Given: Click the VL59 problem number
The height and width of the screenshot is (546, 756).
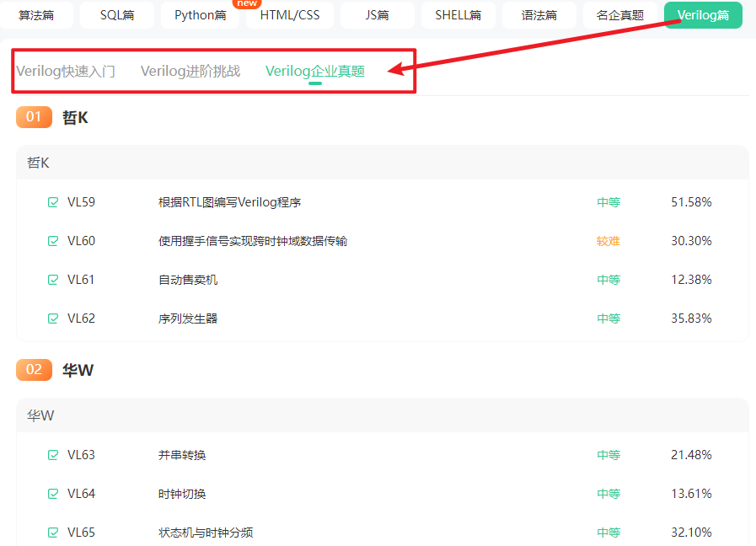Looking at the screenshot, I should (x=81, y=202).
